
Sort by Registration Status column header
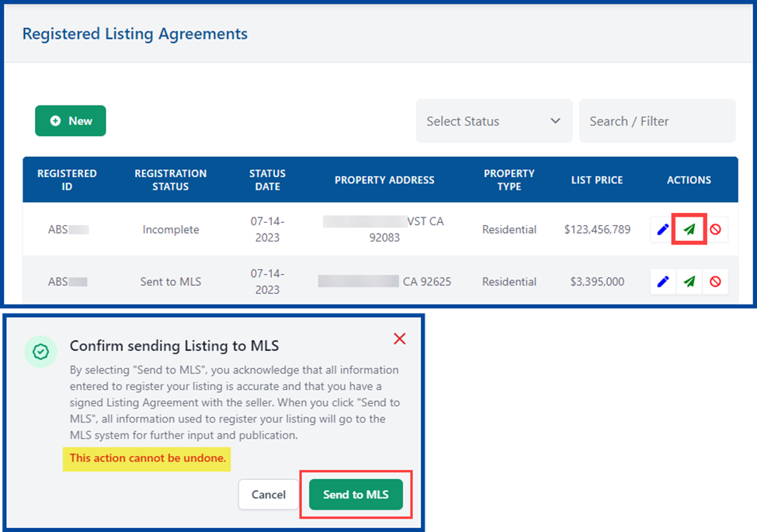pyautogui.click(x=171, y=180)
